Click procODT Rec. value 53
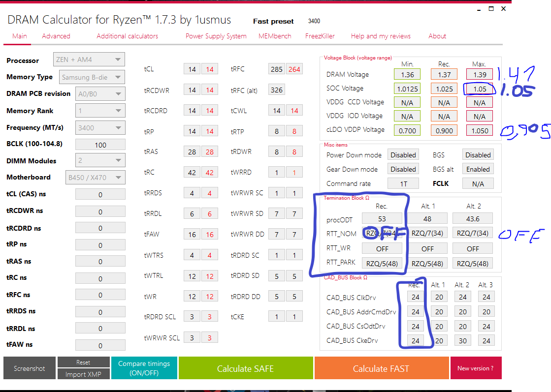Viewport: 551px width, 392px height. [382, 219]
